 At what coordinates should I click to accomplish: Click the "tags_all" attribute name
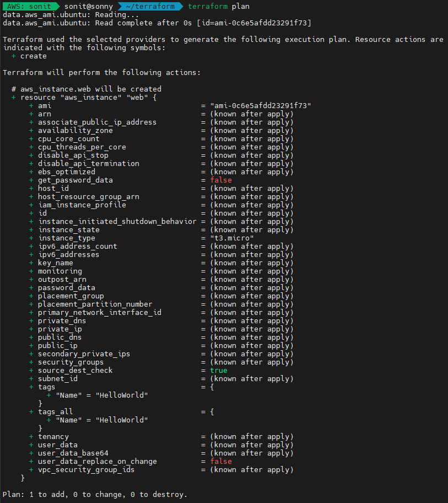coord(56,412)
